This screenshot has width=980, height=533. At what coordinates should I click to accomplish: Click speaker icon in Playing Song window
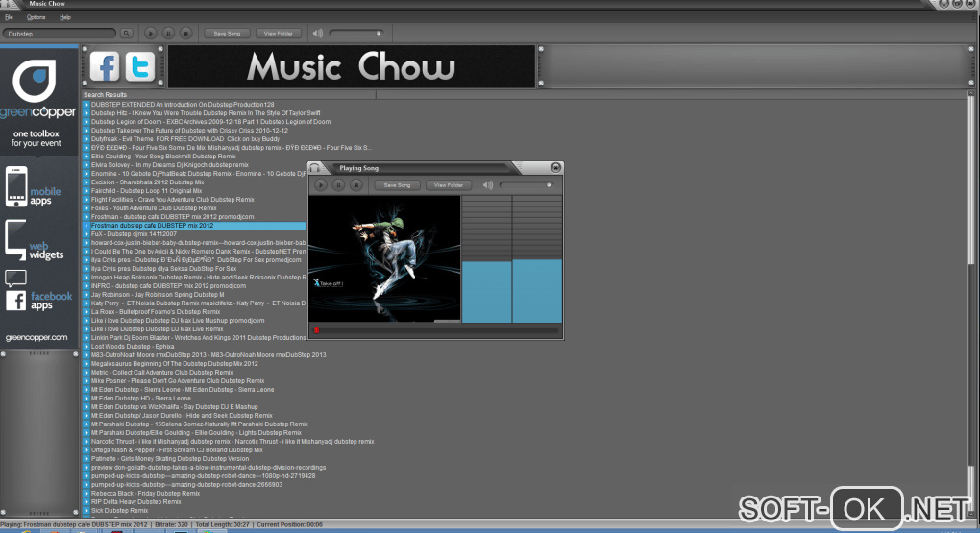click(x=487, y=185)
